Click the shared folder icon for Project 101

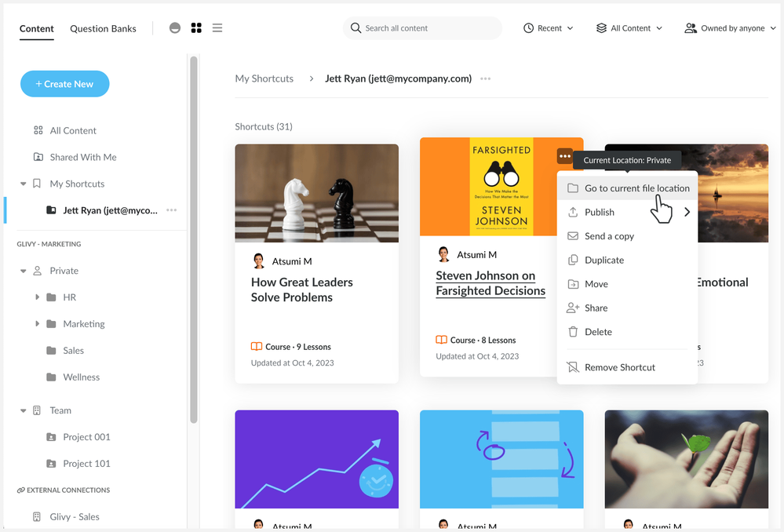click(51, 464)
